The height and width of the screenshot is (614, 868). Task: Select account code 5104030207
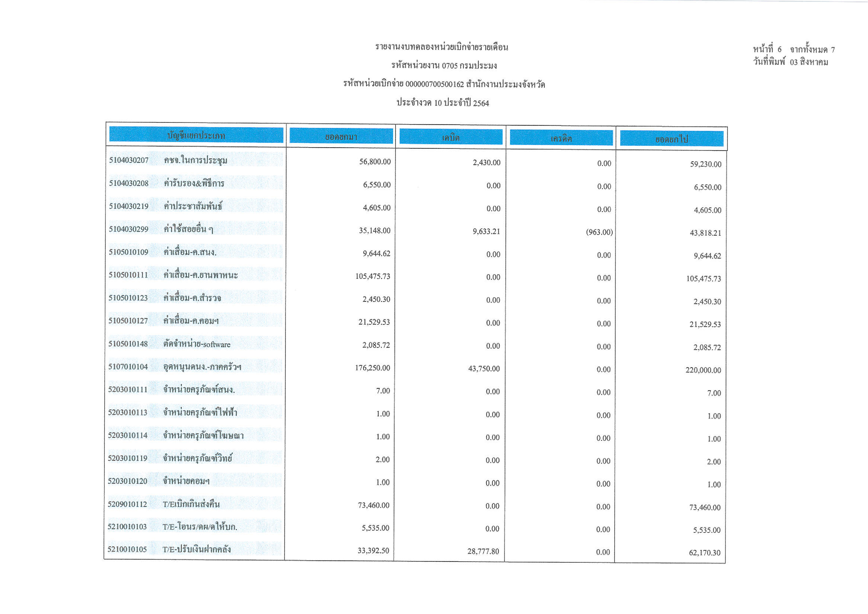pyautogui.click(x=129, y=160)
